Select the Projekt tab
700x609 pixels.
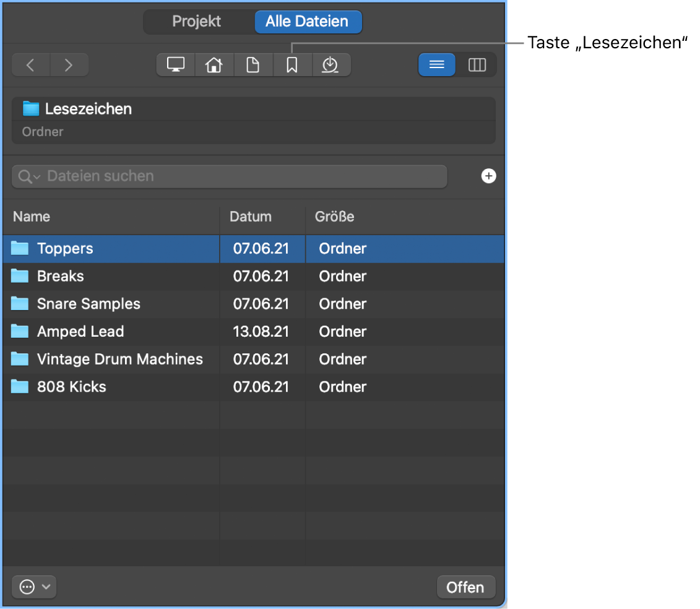(197, 22)
